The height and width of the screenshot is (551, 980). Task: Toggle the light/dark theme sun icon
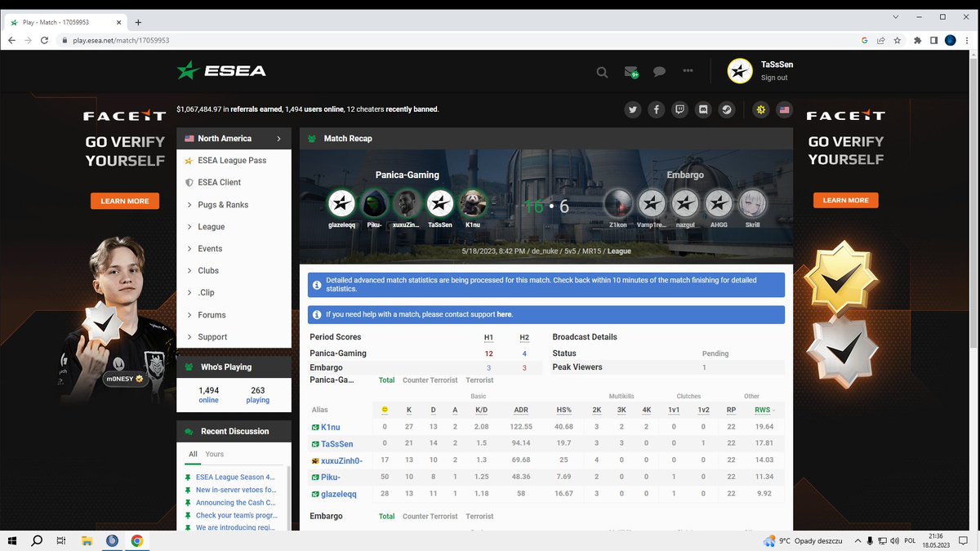(x=761, y=109)
